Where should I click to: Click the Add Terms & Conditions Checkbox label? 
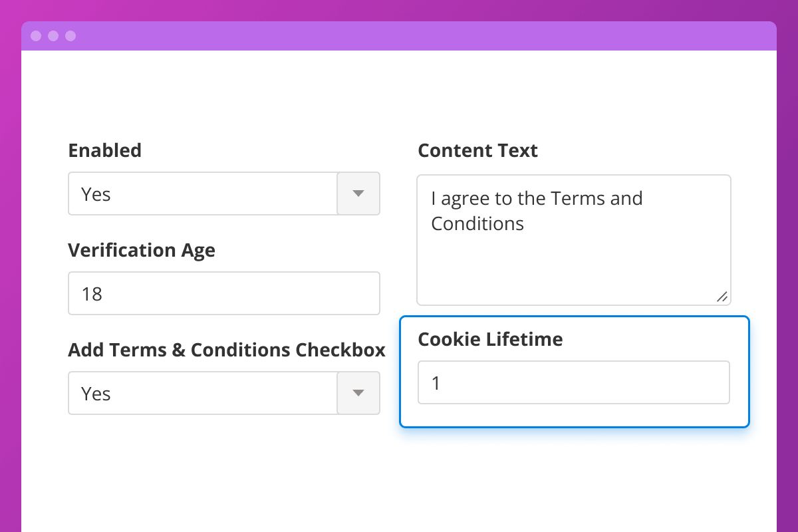pos(227,350)
